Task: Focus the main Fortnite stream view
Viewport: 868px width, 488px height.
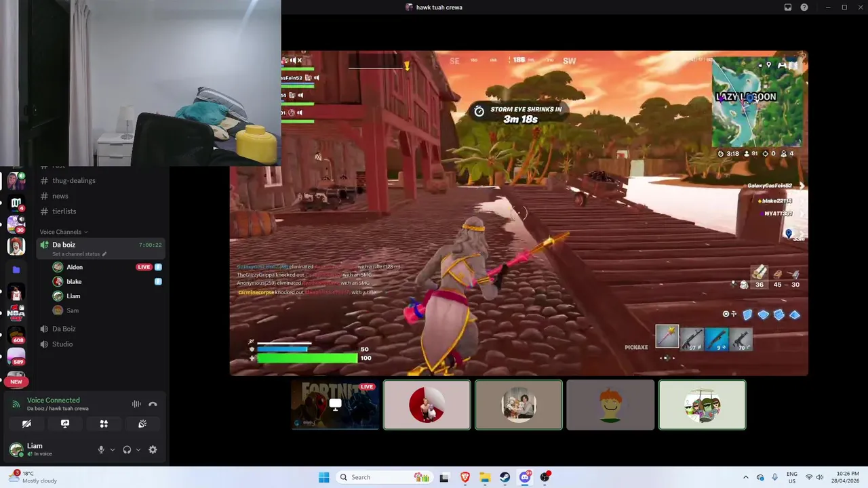Action: pos(519,213)
